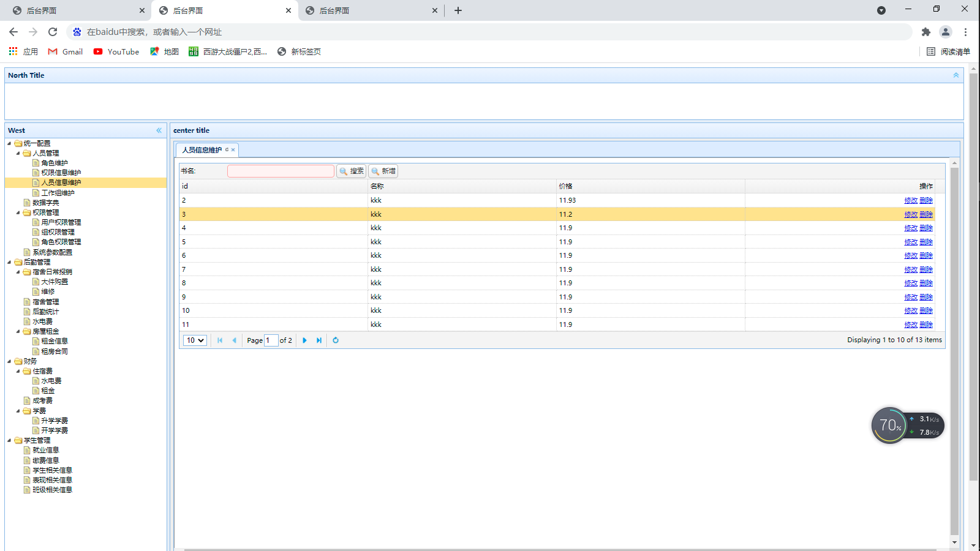Click the 70% circular speed indicator
This screenshot has height=551, width=980.
point(889,425)
